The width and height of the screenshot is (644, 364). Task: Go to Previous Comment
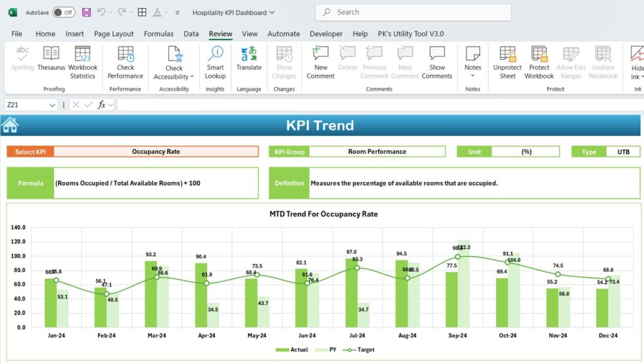(374, 62)
